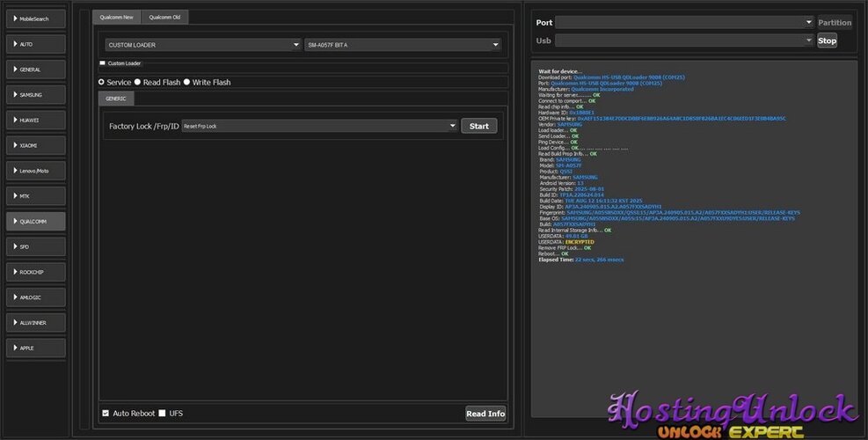Select the Service radio button
This screenshot has width=868, height=440.
101,82
